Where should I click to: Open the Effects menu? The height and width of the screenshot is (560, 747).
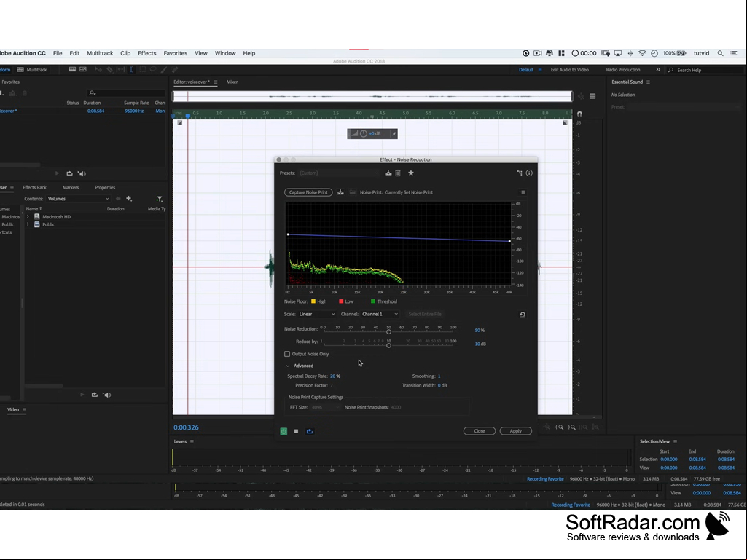pyautogui.click(x=146, y=53)
